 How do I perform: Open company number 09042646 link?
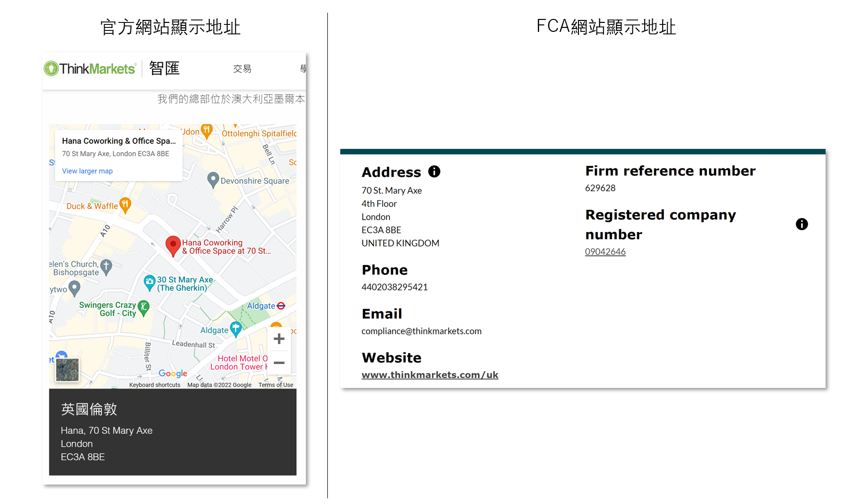coord(605,252)
